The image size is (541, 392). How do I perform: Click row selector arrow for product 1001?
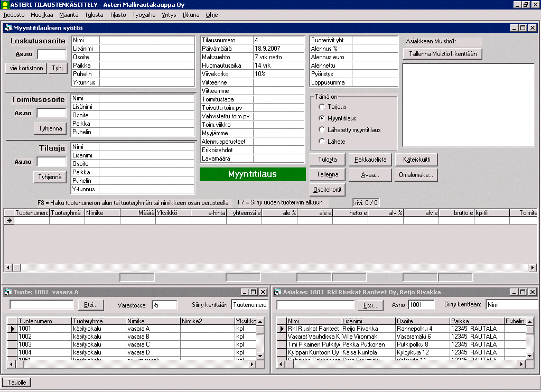13,329
